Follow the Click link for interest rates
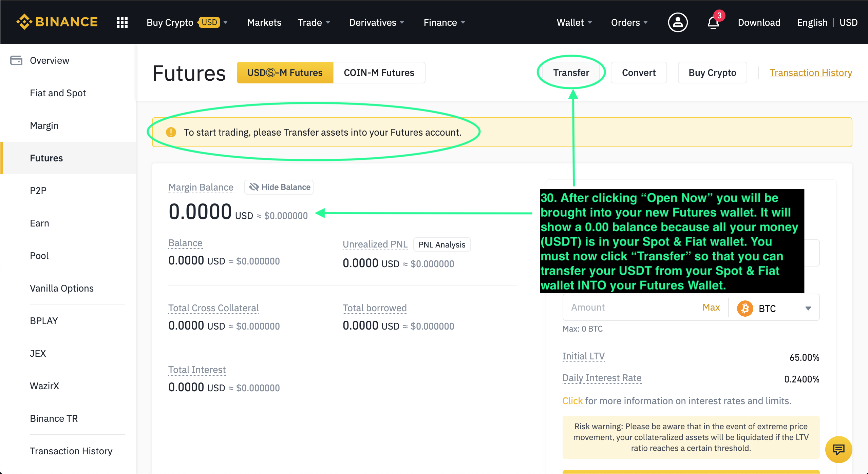The height and width of the screenshot is (474, 868). 572,401
